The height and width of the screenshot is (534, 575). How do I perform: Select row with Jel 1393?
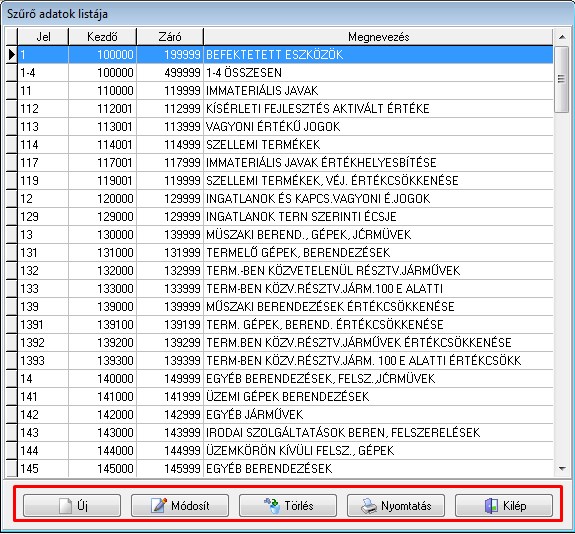point(285,360)
